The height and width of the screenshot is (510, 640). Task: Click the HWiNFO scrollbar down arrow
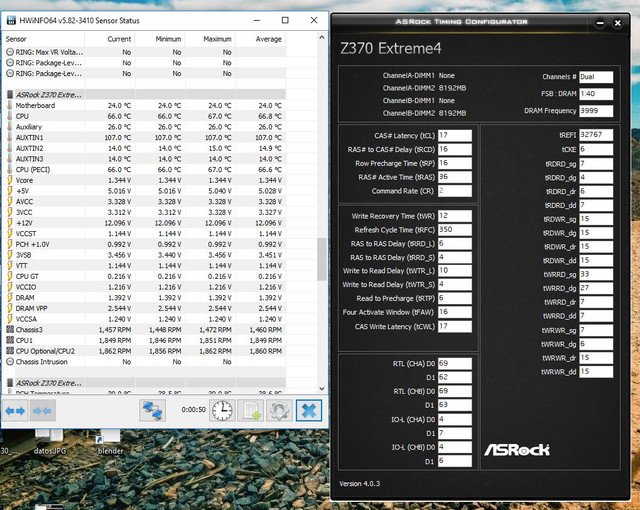point(322,389)
